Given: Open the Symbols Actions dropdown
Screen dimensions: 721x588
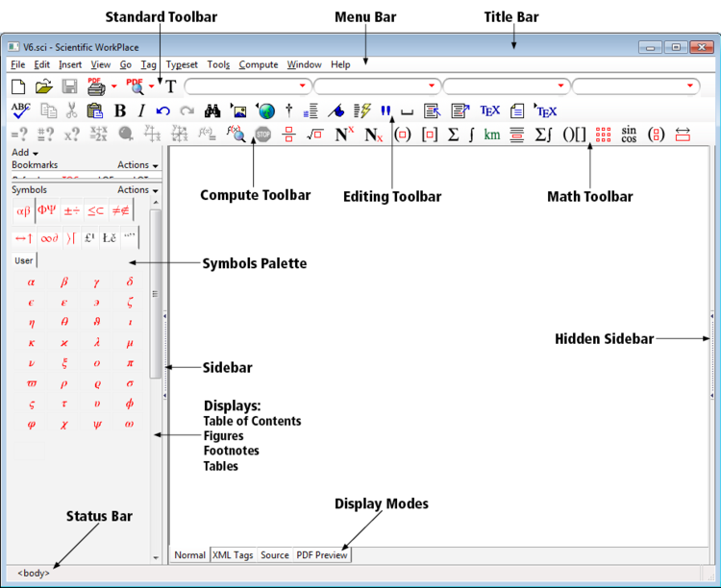Looking at the screenshot, I should 137,189.
